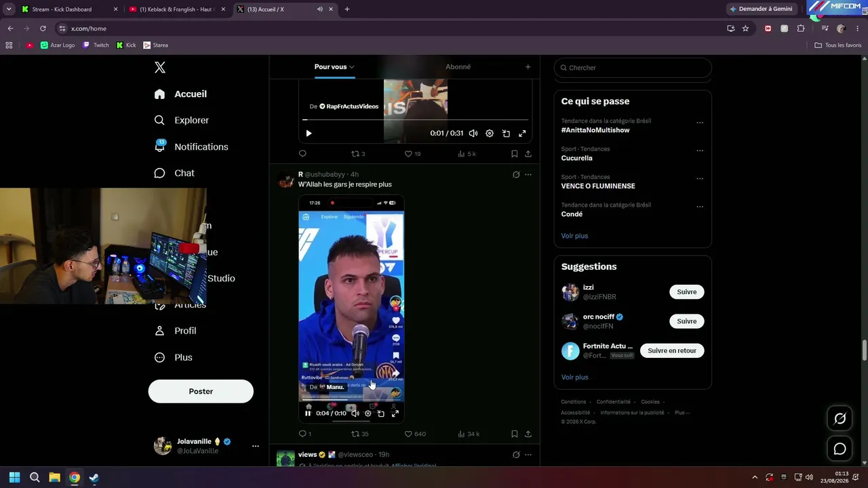Image resolution: width=868 pixels, height=488 pixels.
Task: Click Suivre en retour for Fortnite Actu
Action: 672,350
